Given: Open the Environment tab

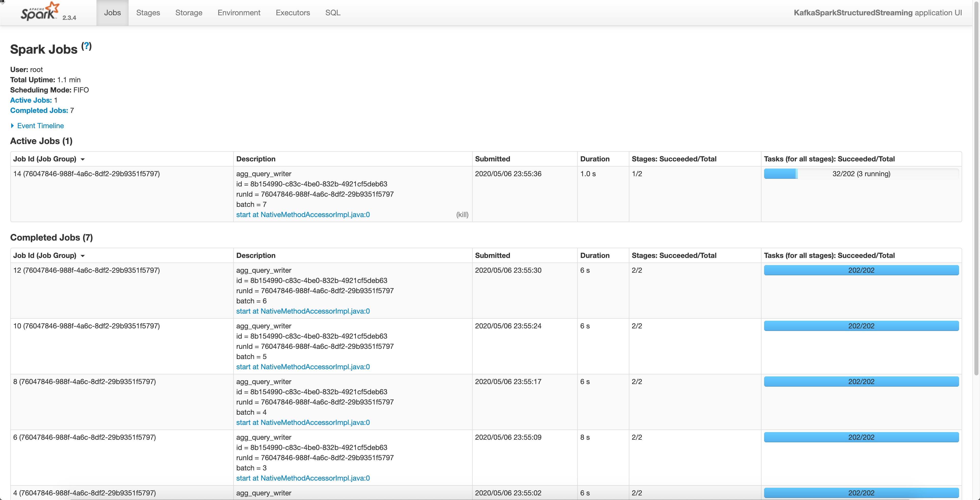Looking at the screenshot, I should coord(239,13).
